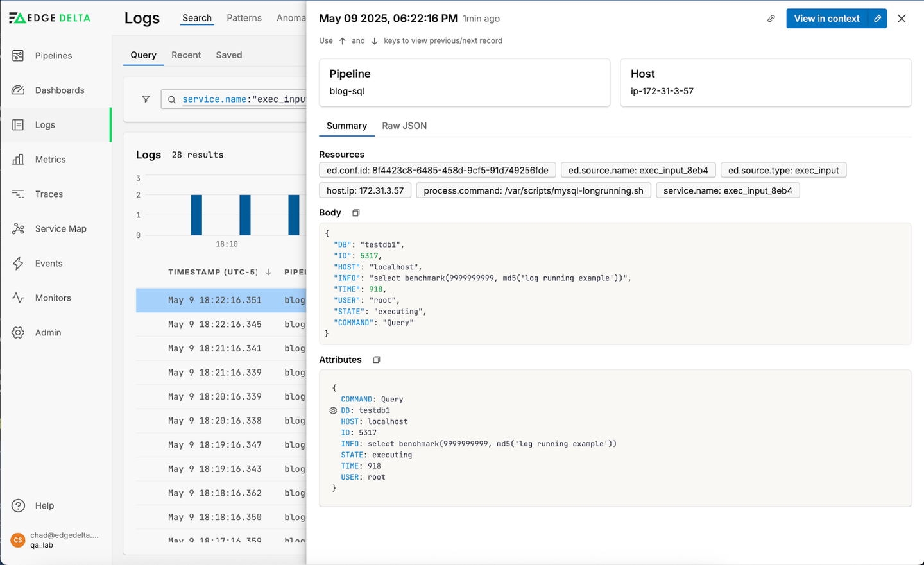Click the Copy link icon near View in context

tap(771, 19)
